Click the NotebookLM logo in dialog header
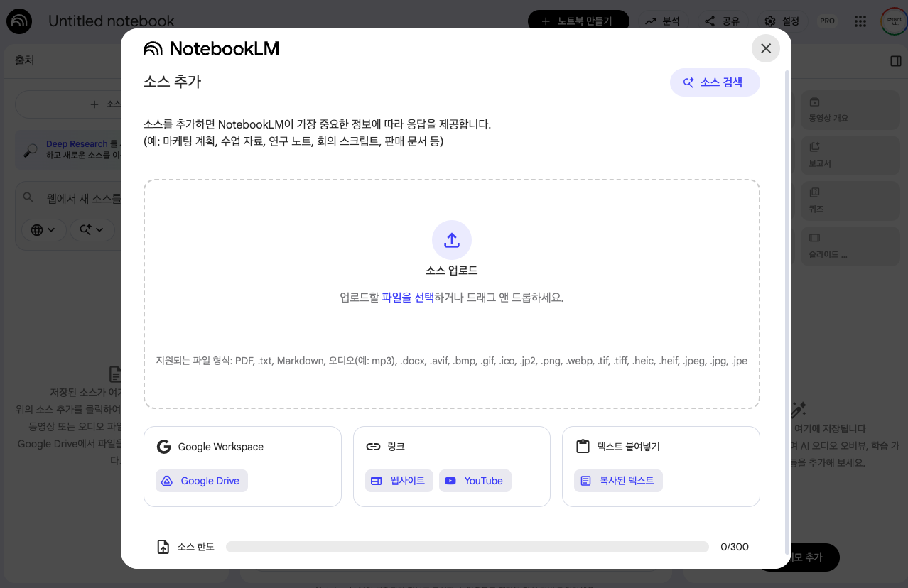The width and height of the screenshot is (908, 588). point(211,48)
